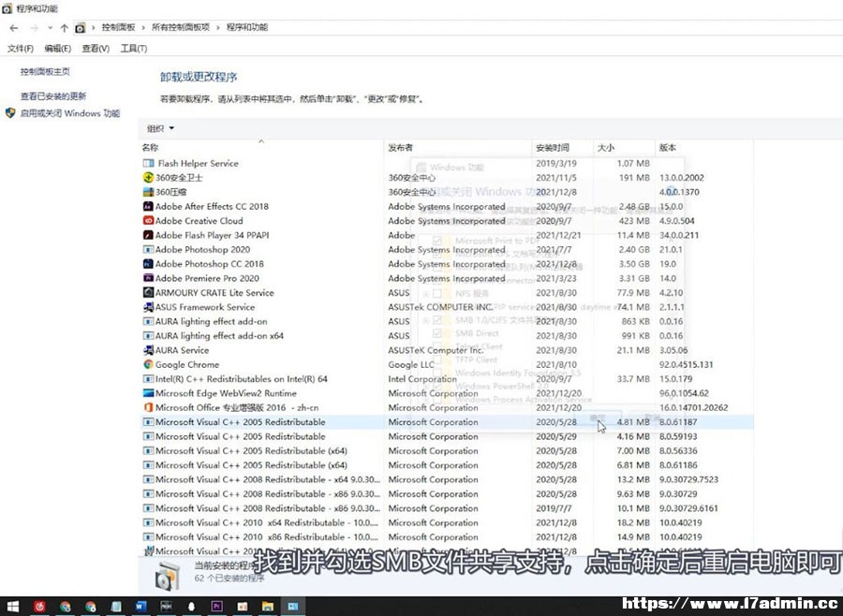Select the Intel(R) C++ Redistributables icon
843x616 pixels.
coord(148,379)
